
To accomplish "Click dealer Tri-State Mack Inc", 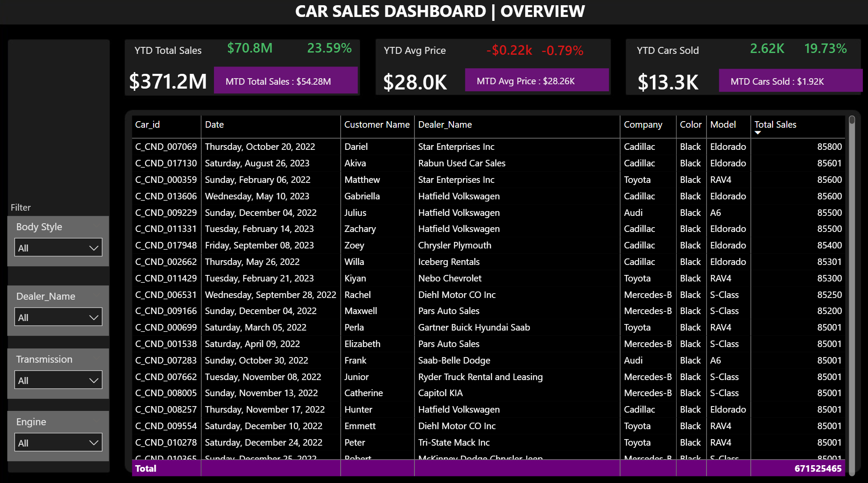I will (454, 443).
